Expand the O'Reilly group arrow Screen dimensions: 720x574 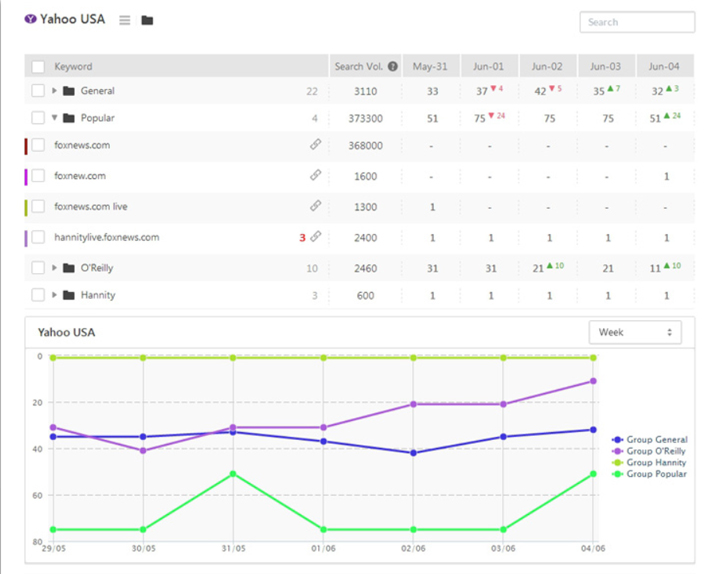54,268
